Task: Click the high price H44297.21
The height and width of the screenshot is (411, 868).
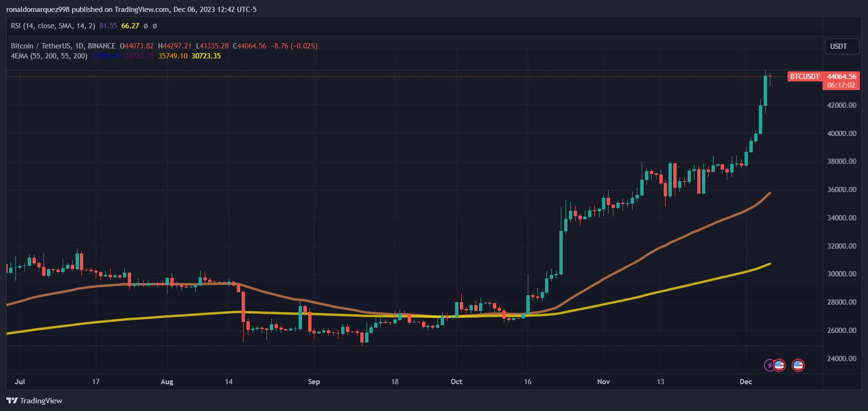Action: [175, 46]
